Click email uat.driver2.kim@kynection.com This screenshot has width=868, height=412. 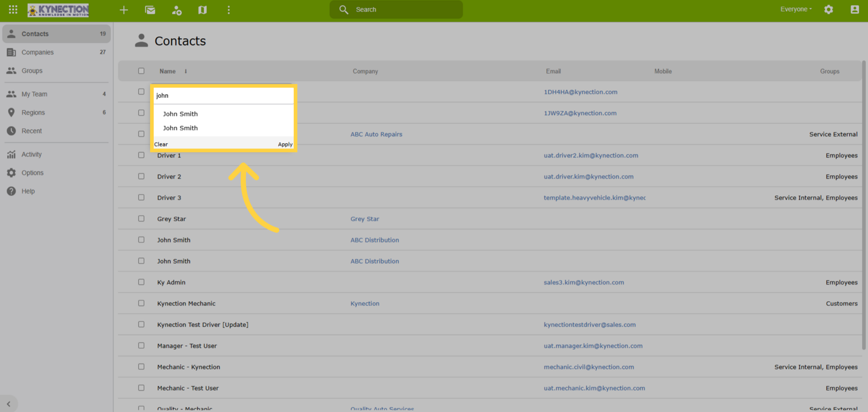[x=591, y=155]
